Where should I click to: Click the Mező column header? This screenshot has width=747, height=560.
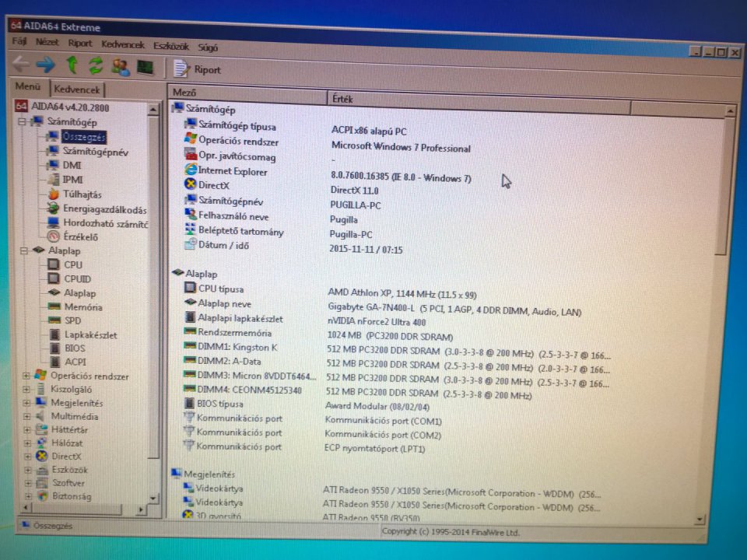247,93
